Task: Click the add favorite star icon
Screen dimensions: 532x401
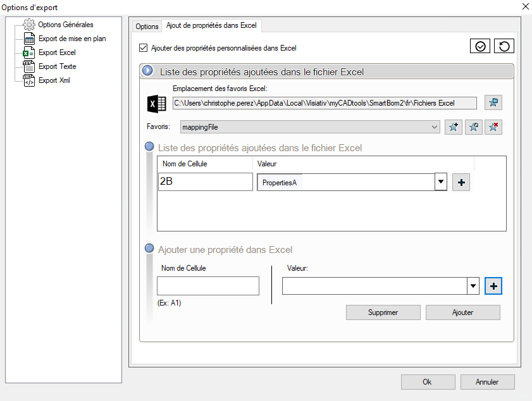Action: (x=454, y=127)
